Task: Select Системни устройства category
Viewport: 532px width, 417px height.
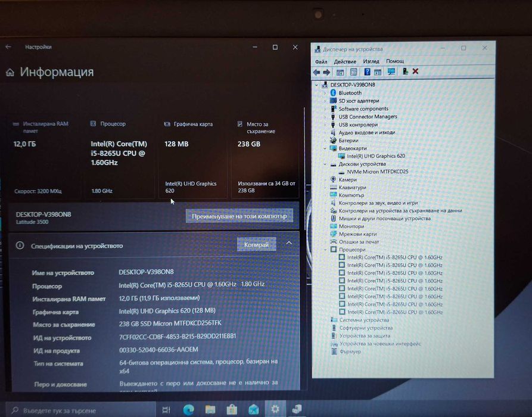Action: (364, 320)
